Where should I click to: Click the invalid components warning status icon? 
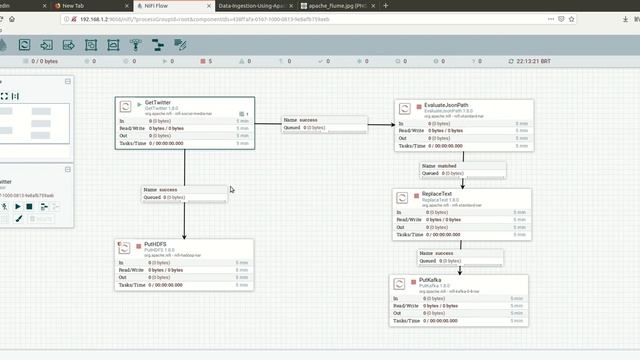(242, 61)
